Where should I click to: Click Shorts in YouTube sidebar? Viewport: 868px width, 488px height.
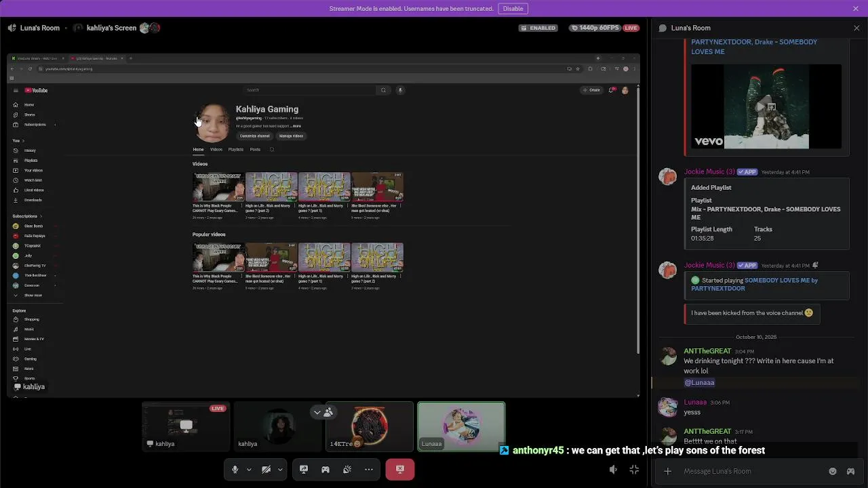[x=29, y=115]
